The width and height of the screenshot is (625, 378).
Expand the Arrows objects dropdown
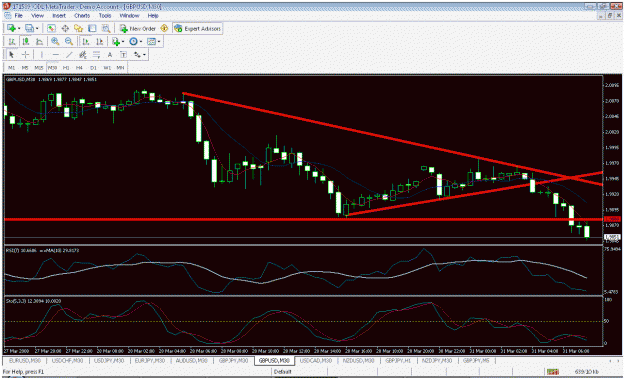click(x=144, y=55)
